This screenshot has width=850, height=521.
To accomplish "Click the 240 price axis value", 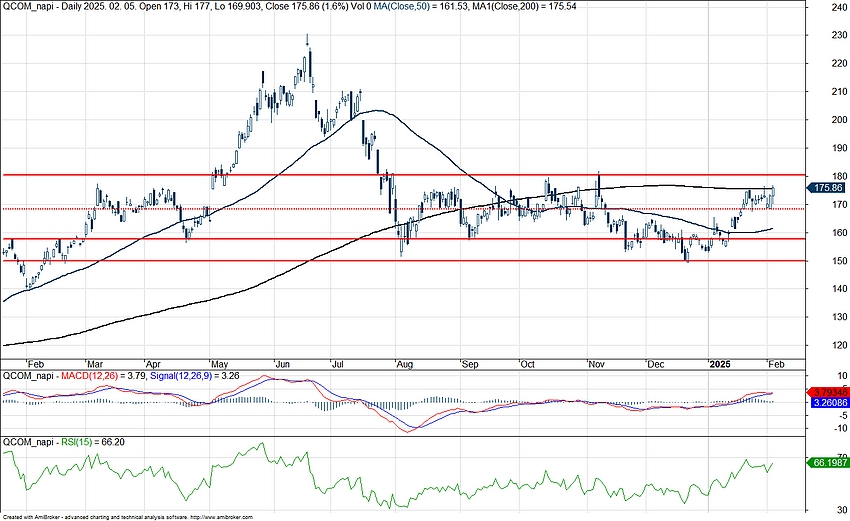I will tap(839, 7).
